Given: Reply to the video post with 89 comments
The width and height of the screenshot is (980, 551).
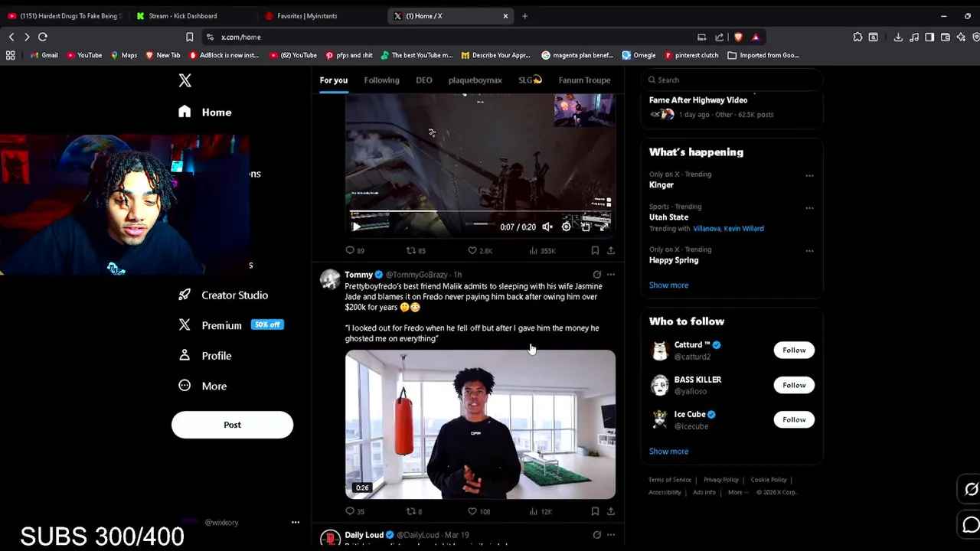Looking at the screenshot, I should (x=354, y=250).
